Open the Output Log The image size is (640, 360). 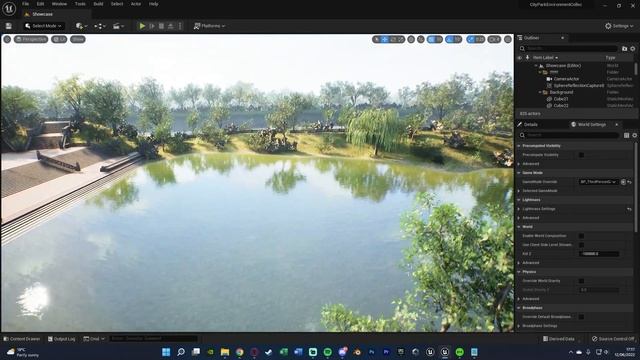tap(62, 339)
